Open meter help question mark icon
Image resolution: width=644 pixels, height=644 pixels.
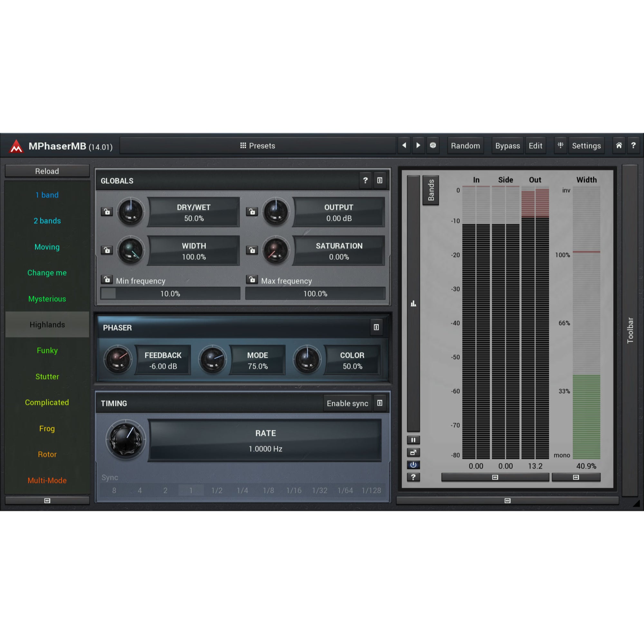(413, 477)
